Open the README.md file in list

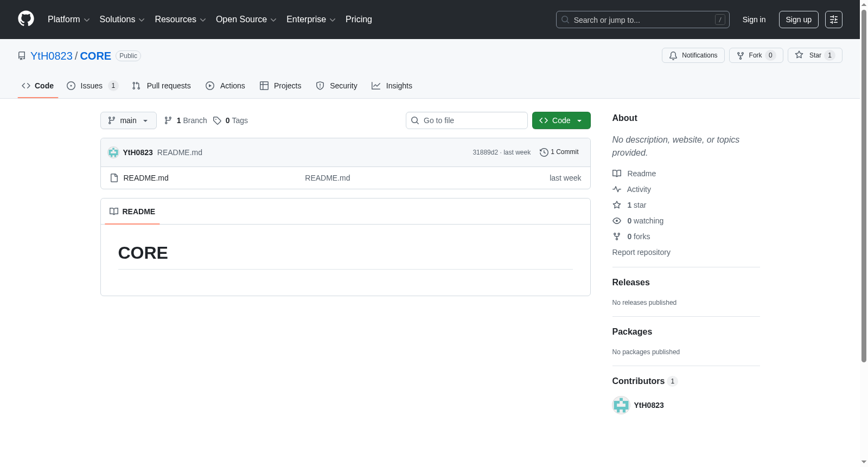146,178
